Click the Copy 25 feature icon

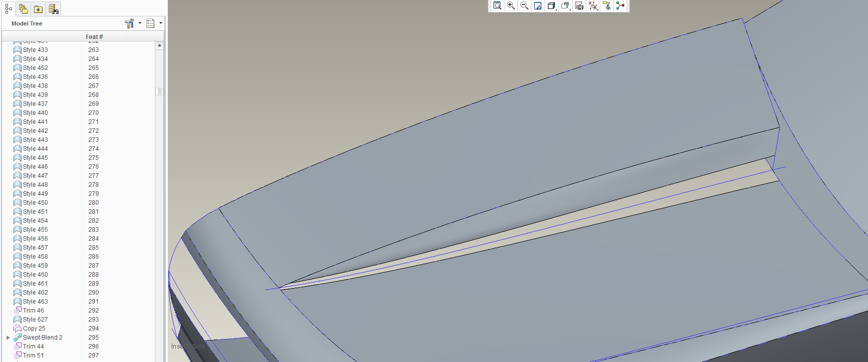point(17,329)
